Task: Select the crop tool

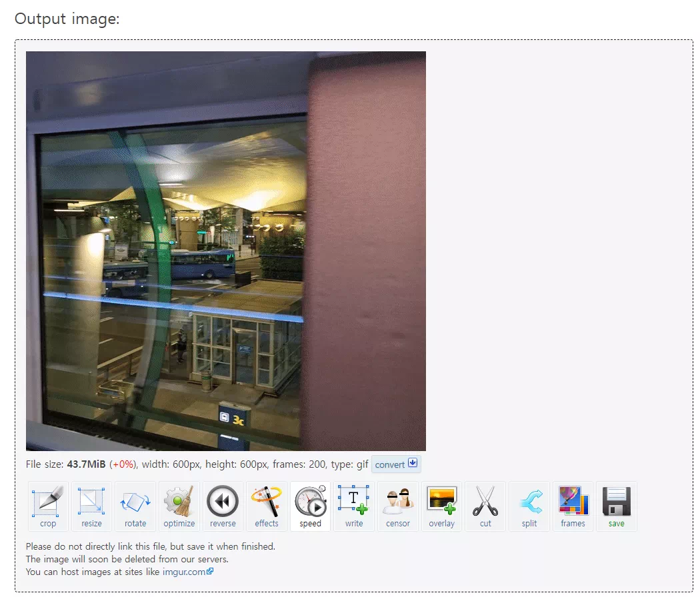Action: (48, 506)
